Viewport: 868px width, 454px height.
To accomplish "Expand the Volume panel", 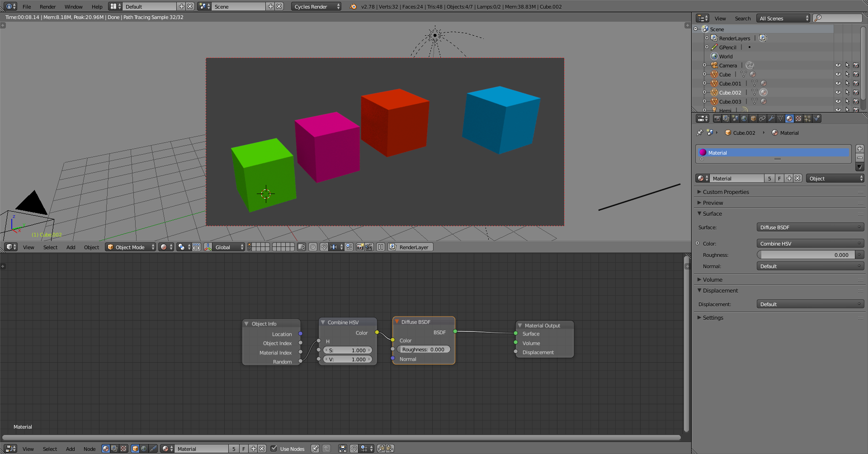I will pos(712,279).
